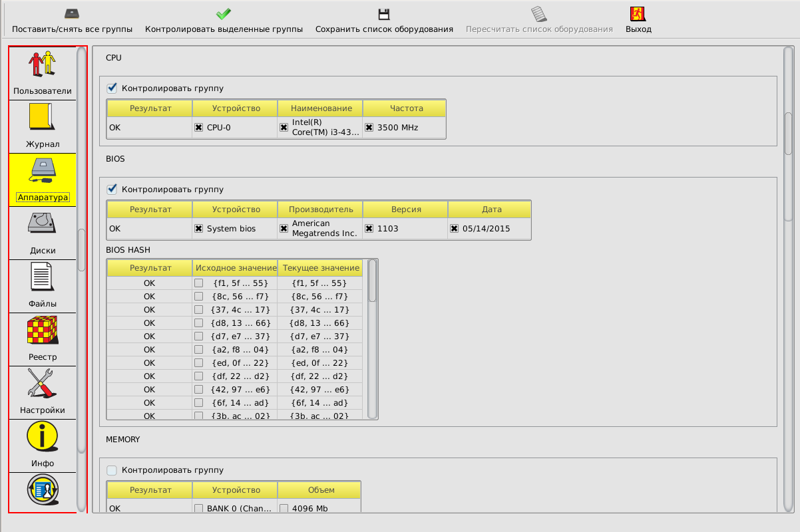This screenshot has width=800, height=532.
Task: Click the Выход exit button label
Action: 638,29
